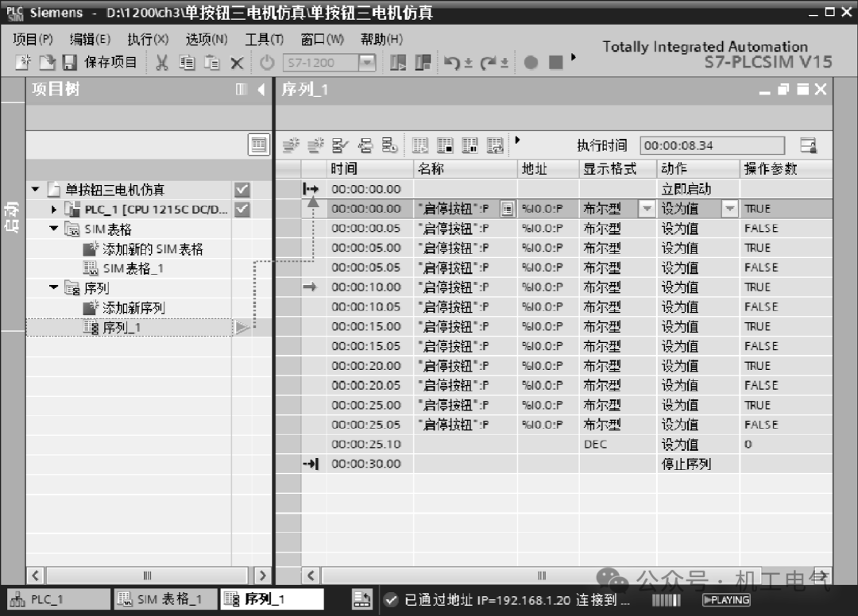Switch to the PLC_1 bottom tab

tap(57, 599)
